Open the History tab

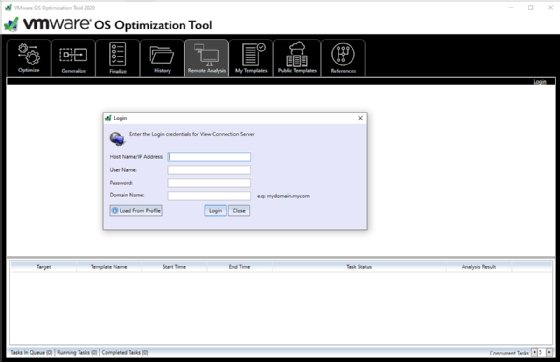(x=162, y=58)
